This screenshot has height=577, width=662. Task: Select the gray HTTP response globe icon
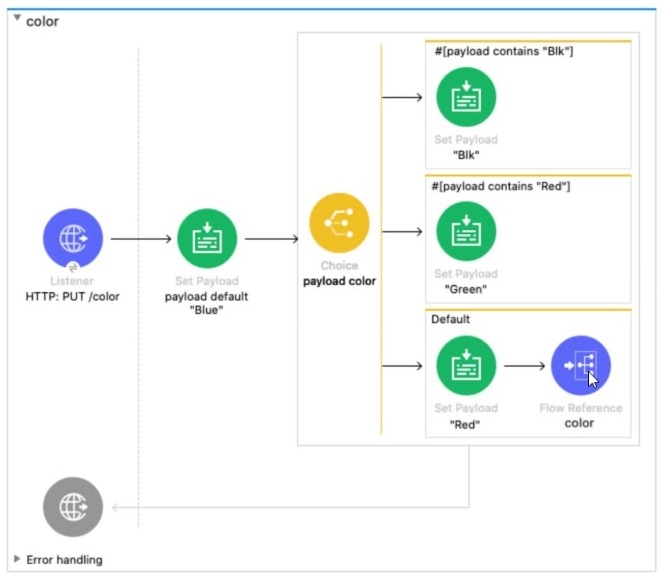click(x=72, y=507)
